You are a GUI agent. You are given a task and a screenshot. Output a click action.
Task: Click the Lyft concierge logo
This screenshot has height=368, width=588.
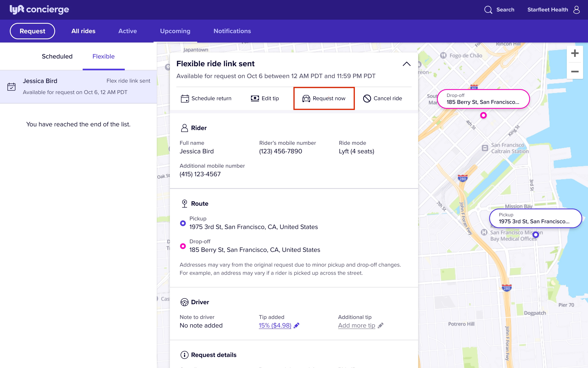click(x=39, y=9)
